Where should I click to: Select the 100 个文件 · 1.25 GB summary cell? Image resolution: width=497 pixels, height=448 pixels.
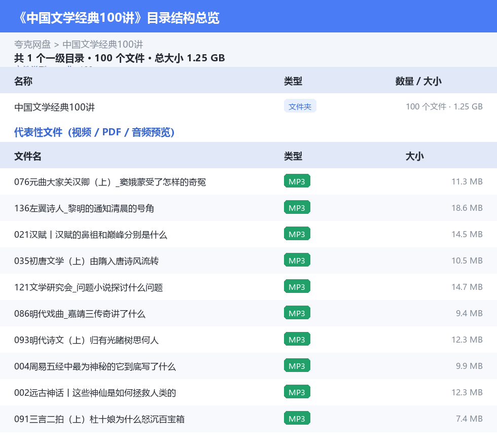click(444, 106)
